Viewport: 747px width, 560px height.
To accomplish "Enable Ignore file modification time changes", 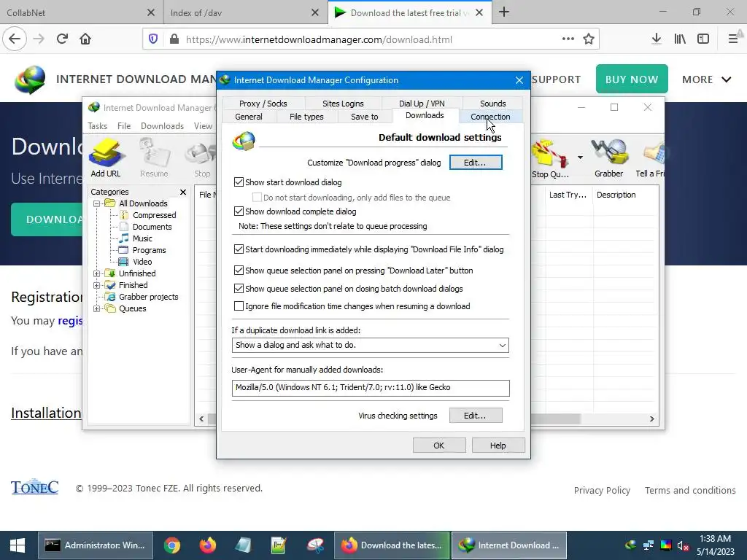I will click(239, 306).
